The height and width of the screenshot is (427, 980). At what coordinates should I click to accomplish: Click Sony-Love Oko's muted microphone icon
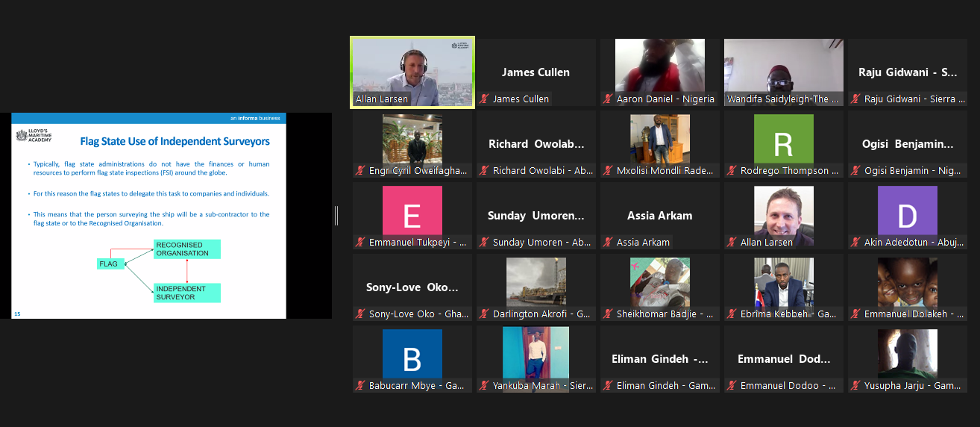point(361,314)
